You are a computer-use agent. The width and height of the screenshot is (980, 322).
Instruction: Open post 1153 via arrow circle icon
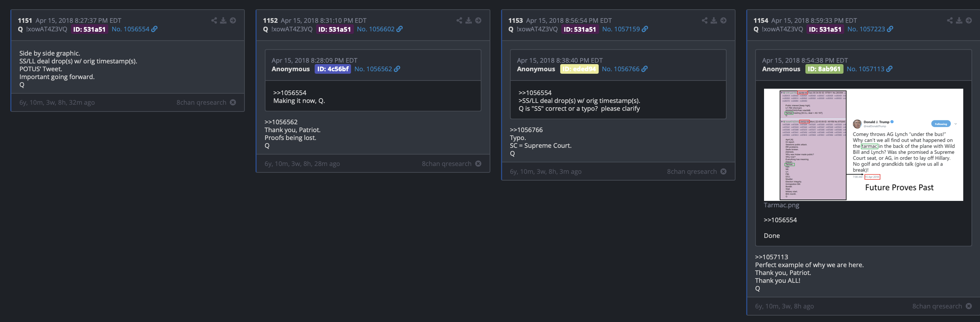tap(723, 21)
